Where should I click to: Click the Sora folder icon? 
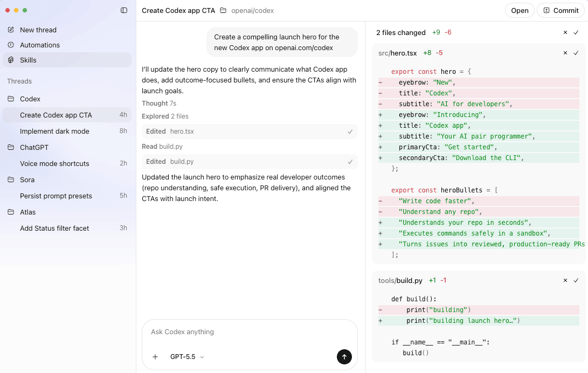click(x=11, y=179)
